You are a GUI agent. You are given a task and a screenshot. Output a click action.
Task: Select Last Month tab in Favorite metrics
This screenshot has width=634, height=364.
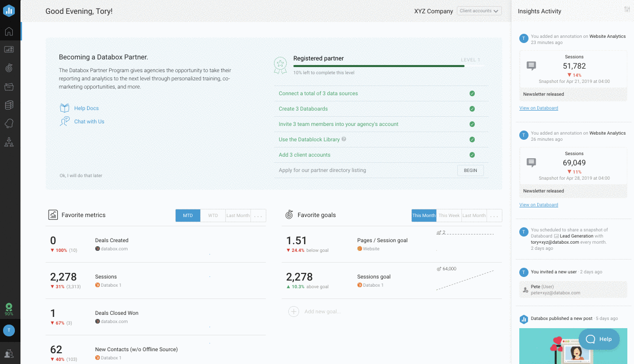(238, 216)
